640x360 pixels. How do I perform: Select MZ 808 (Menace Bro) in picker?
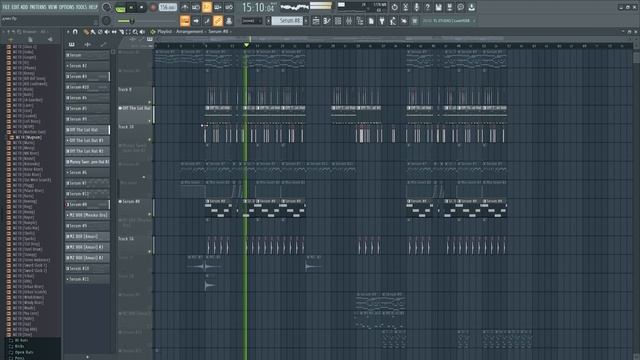coord(87,215)
